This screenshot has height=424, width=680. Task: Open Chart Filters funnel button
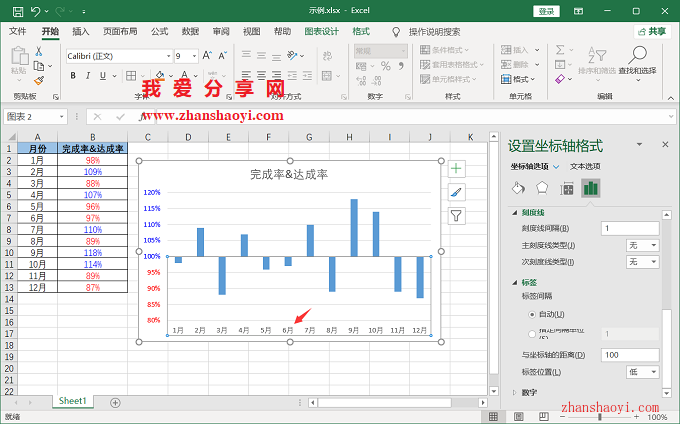[456, 215]
